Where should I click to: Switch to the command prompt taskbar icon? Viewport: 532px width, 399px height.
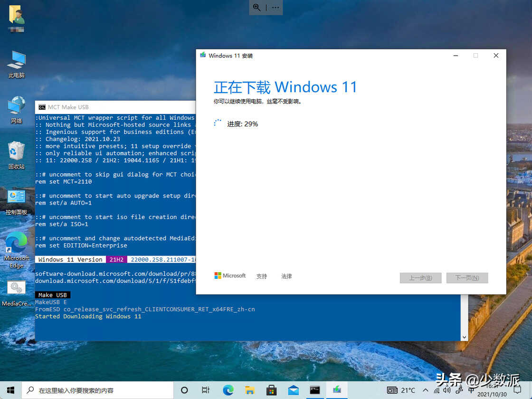click(315, 390)
